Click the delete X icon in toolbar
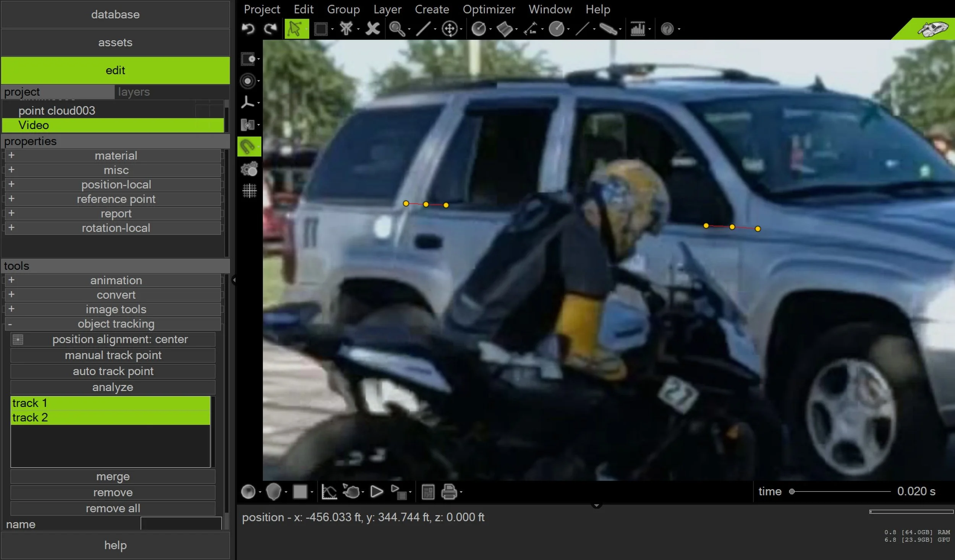Screen dimensions: 955x560 (x=372, y=29)
